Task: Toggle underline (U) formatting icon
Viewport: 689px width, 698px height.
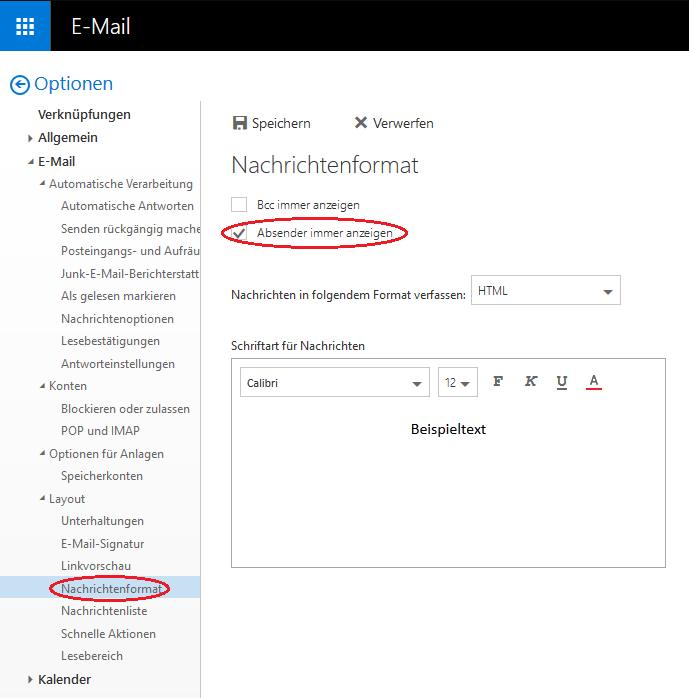Action: click(x=562, y=382)
